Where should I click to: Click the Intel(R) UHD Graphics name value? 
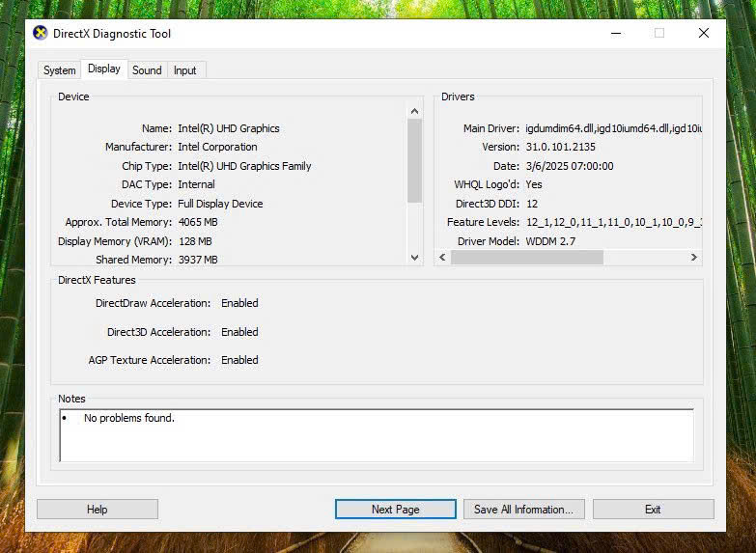point(229,128)
